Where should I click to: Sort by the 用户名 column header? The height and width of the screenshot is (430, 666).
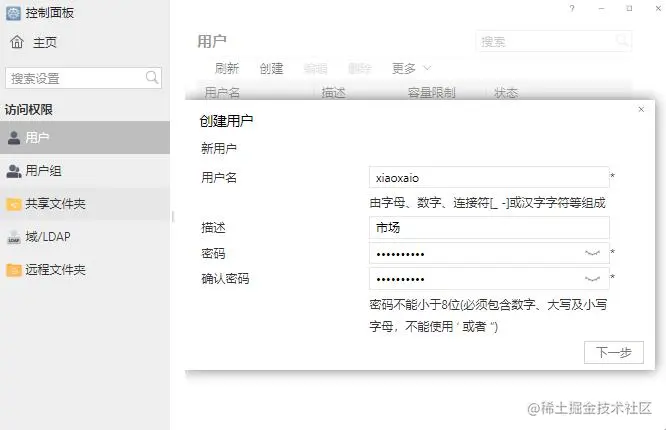223,92
